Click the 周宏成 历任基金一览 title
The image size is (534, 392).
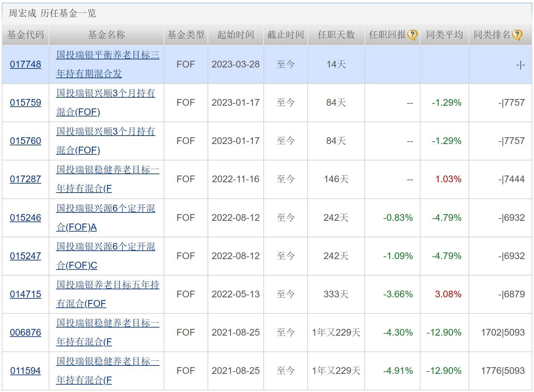point(52,13)
